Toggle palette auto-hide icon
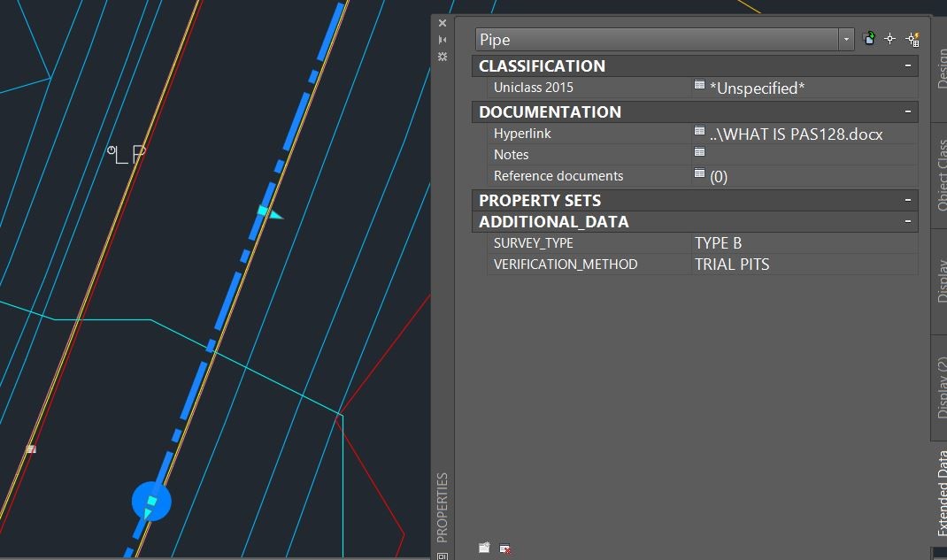 pos(443,40)
